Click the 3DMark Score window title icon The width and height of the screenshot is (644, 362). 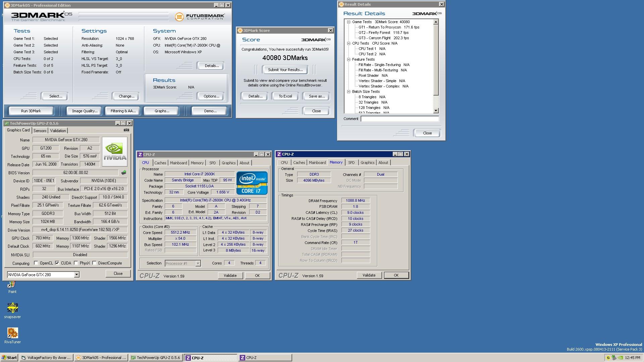pyautogui.click(x=240, y=31)
